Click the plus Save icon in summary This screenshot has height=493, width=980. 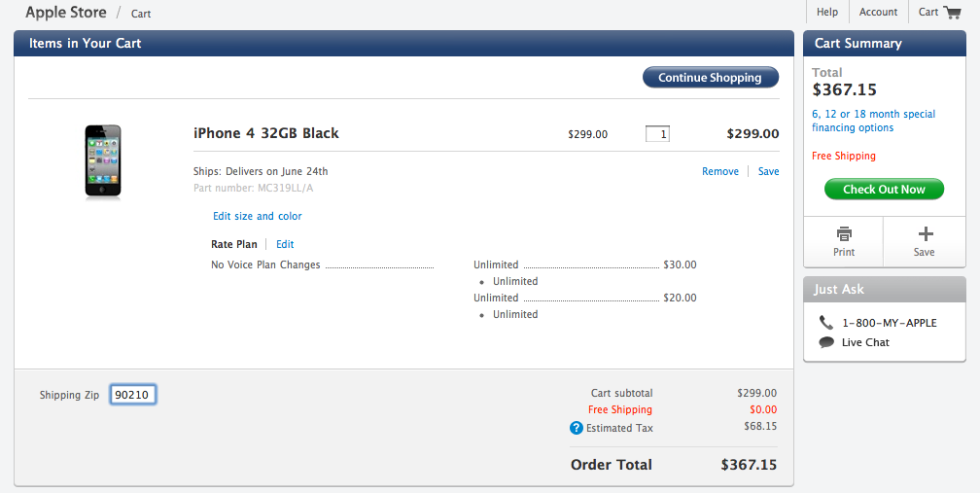pos(925,234)
